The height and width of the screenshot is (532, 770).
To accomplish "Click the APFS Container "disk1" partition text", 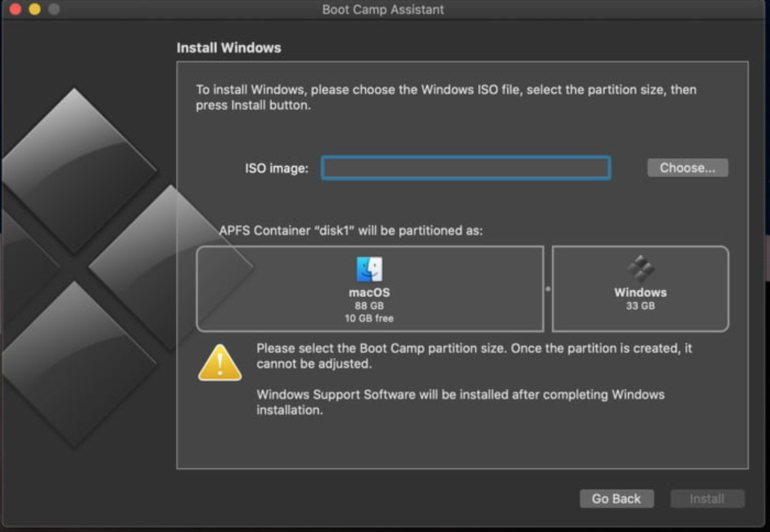I will [351, 230].
